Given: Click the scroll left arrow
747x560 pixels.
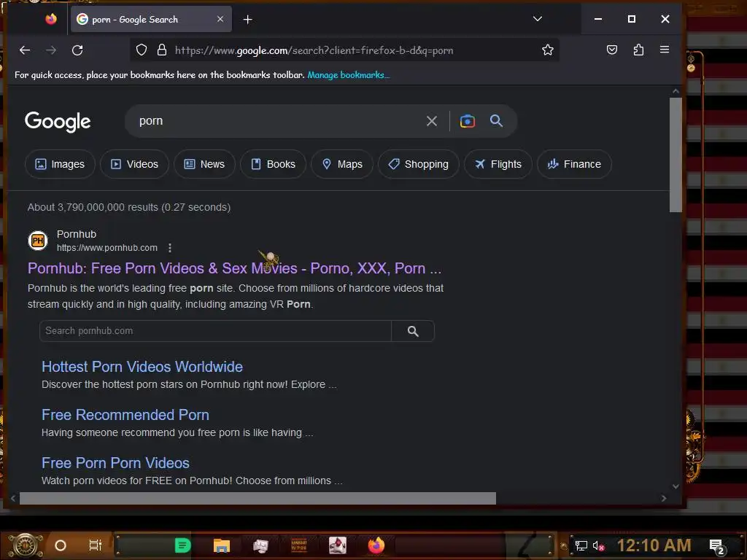Looking at the screenshot, I should coord(13,498).
